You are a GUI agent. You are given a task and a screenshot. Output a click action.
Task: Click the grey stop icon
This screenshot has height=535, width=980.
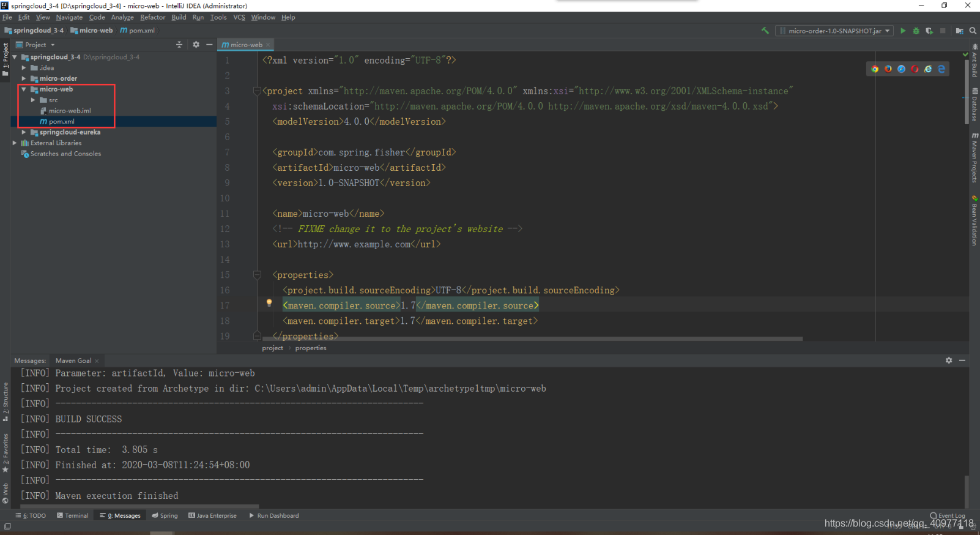[x=943, y=31]
